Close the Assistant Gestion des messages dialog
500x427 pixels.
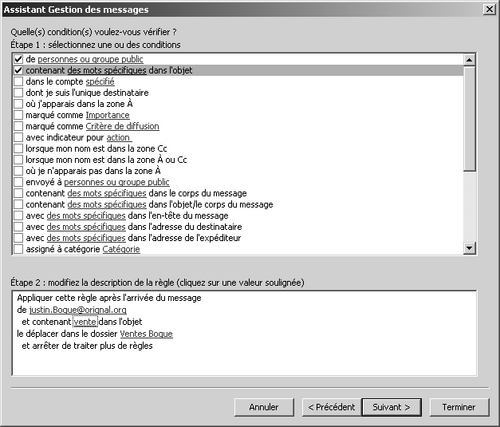click(x=489, y=9)
